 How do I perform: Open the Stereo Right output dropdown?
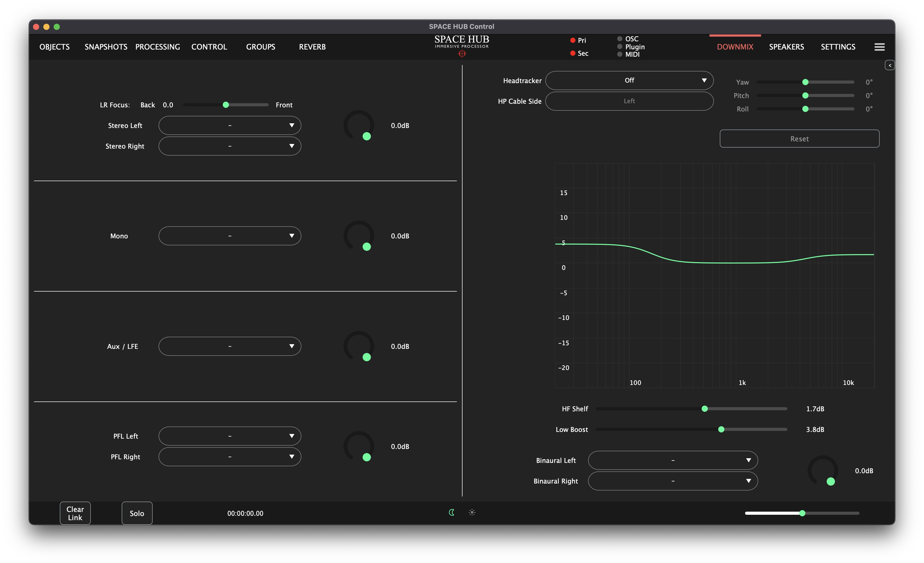click(230, 146)
